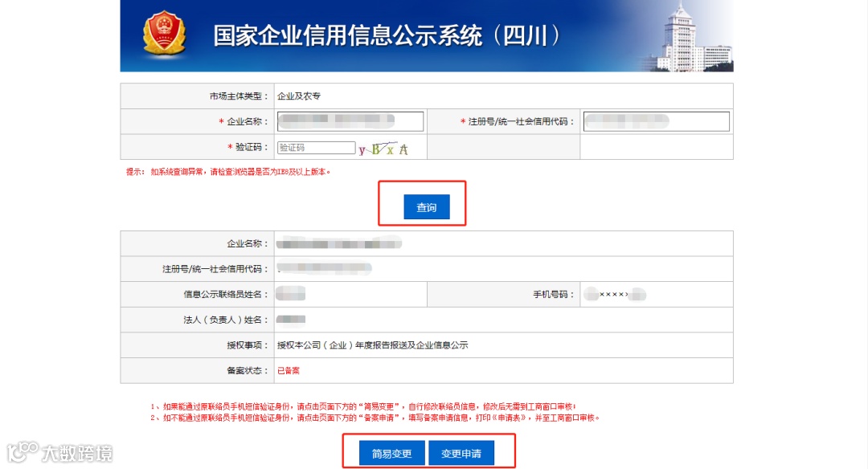Screen dimensions: 868x469
Task: Focus the 注册号/统一社会信用代码 input field
Action: coord(656,121)
